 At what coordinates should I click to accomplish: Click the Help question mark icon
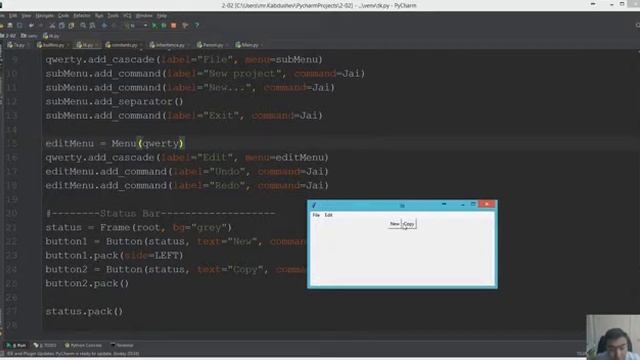(x=197, y=25)
